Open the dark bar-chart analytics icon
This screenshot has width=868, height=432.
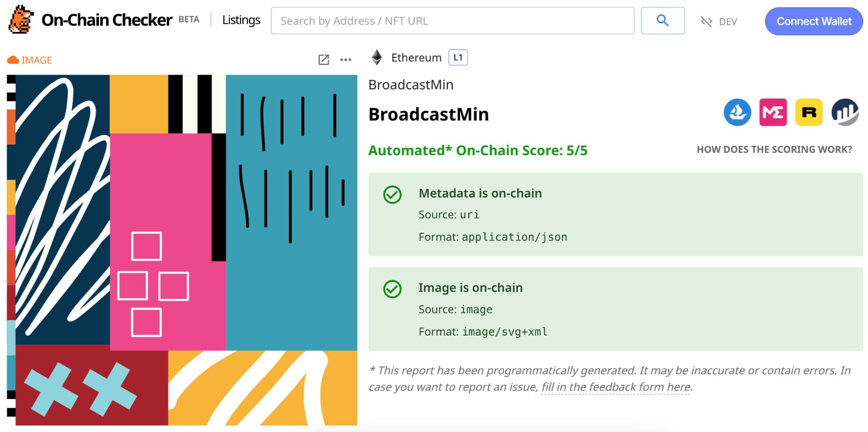point(845,112)
